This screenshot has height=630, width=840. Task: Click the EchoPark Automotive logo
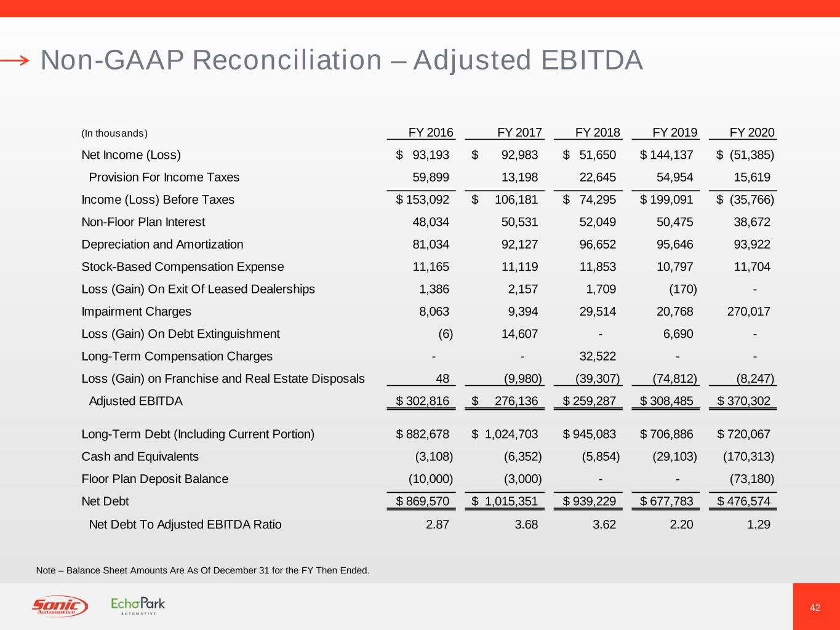coord(138,605)
